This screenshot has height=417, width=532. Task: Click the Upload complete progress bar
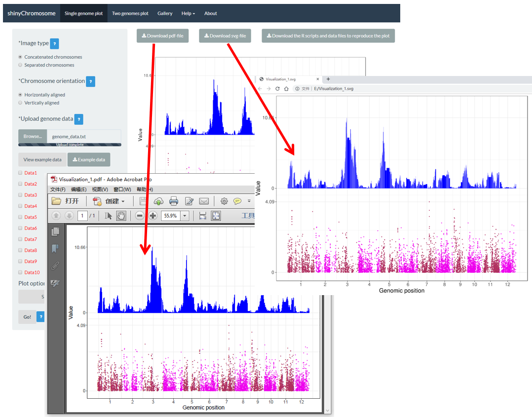(x=70, y=145)
